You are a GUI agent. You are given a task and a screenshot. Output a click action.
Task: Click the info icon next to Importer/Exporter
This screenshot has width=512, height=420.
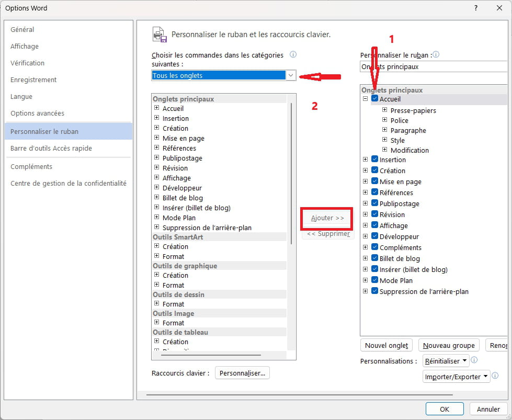(495, 376)
